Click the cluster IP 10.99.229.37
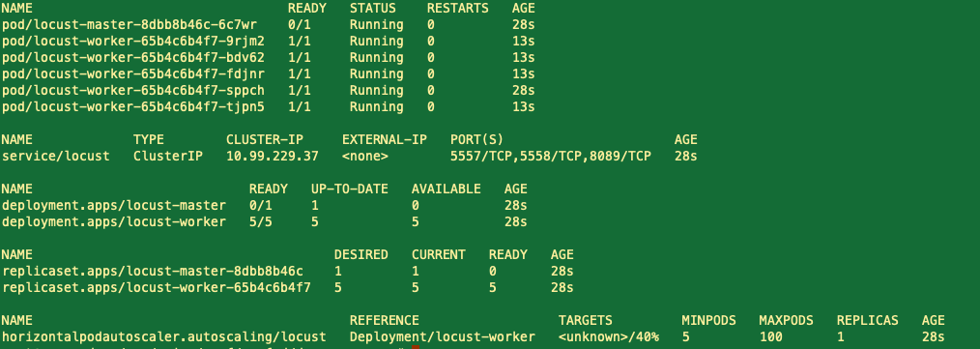Image resolution: width=980 pixels, height=349 pixels. (x=273, y=157)
